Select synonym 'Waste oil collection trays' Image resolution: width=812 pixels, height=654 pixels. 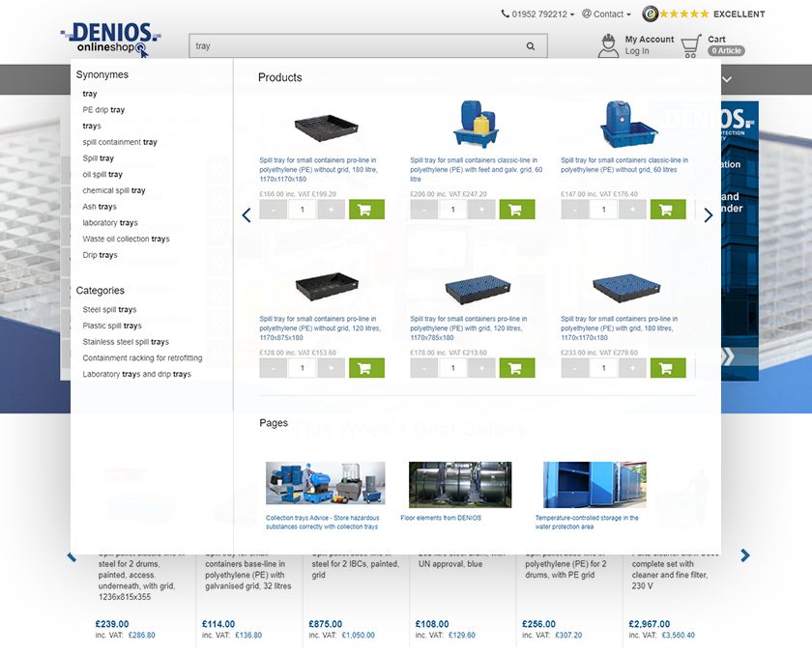(126, 239)
